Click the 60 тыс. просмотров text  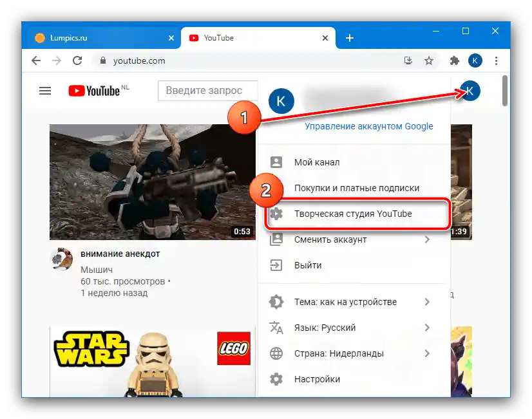pyautogui.click(x=122, y=281)
